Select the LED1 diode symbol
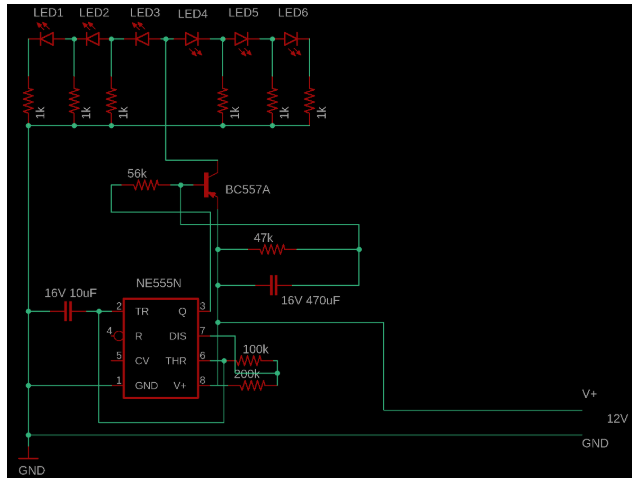This screenshot has height=491, width=637. click(45, 39)
